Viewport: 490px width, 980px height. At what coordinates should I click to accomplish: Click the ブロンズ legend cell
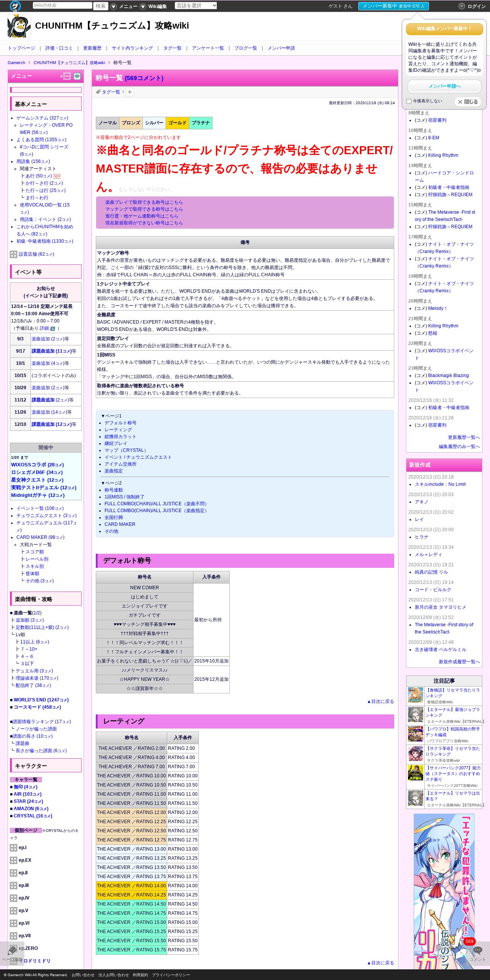click(131, 123)
